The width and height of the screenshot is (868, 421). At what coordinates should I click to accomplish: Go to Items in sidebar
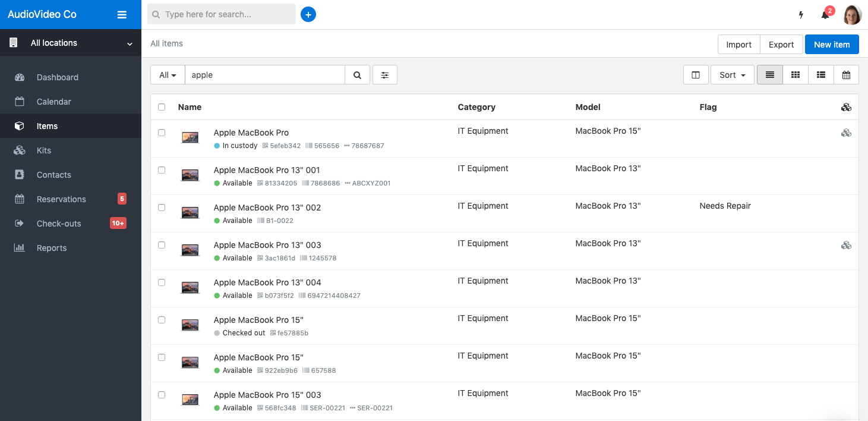71,126
